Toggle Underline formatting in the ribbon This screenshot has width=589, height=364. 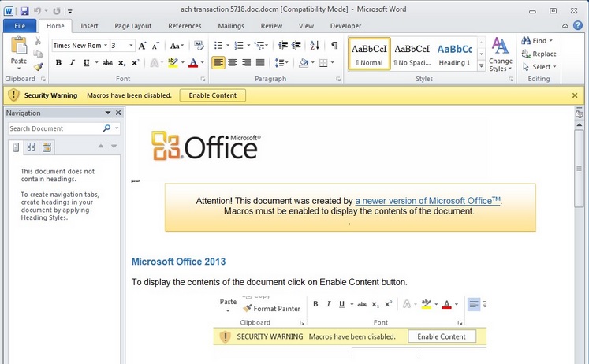(x=86, y=63)
